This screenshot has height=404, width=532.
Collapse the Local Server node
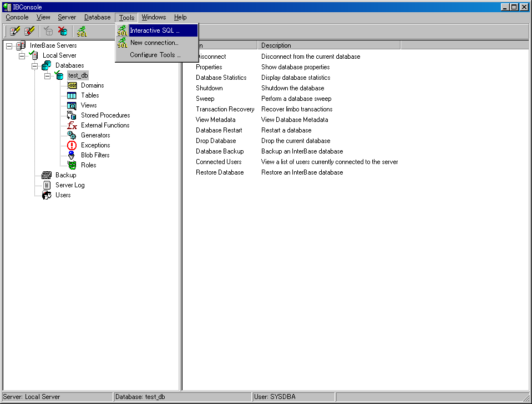(x=22, y=55)
